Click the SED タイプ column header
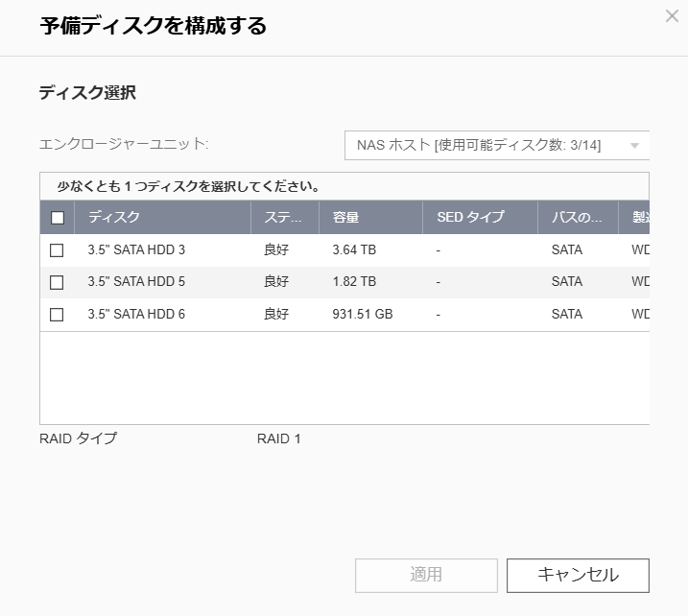Screen dimensions: 688x616 (470, 218)
